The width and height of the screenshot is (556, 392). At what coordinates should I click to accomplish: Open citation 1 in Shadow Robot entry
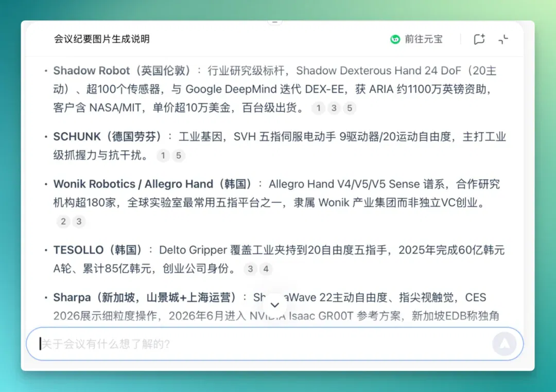point(319,108)
